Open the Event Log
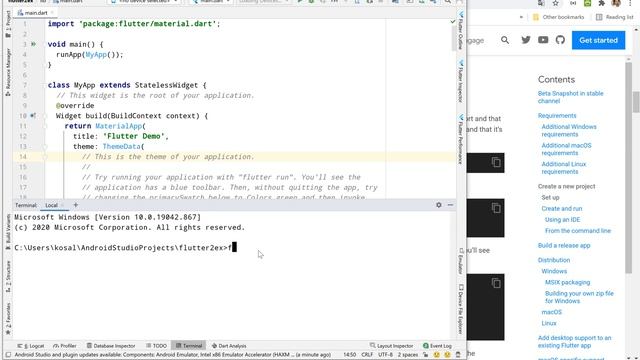640x360 pixels. click(437, 346)
